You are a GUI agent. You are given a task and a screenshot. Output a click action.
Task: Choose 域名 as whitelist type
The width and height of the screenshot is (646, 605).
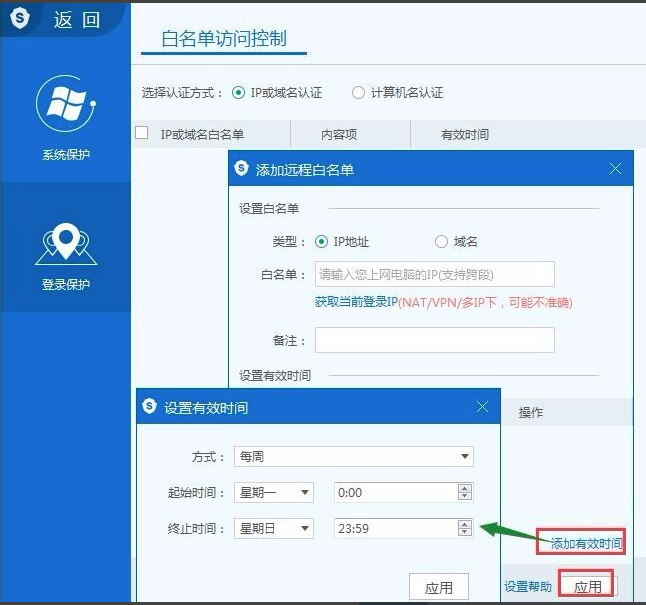pos(441,241)
